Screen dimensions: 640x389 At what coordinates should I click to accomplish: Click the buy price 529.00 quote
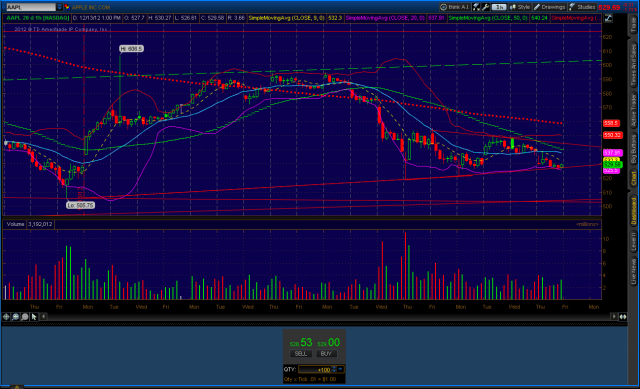click(329, 342)
